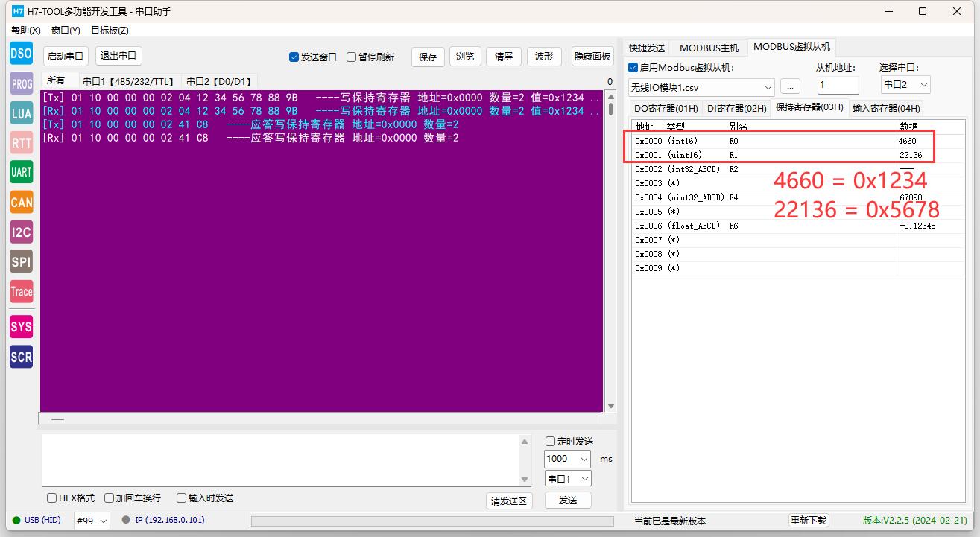Click the 波形 button
This screenshot has height=537, width=980.
[544, 57]
